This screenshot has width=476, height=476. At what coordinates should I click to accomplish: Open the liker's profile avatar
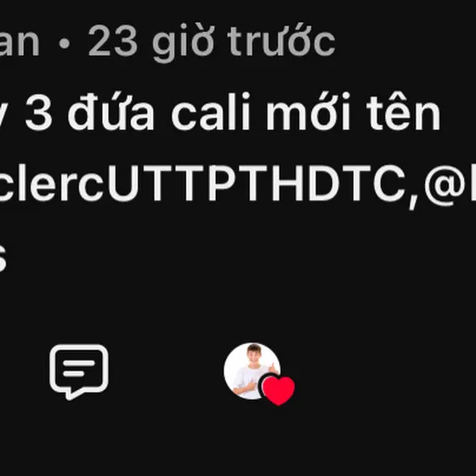pyautogui.click(x=252, y=371)
